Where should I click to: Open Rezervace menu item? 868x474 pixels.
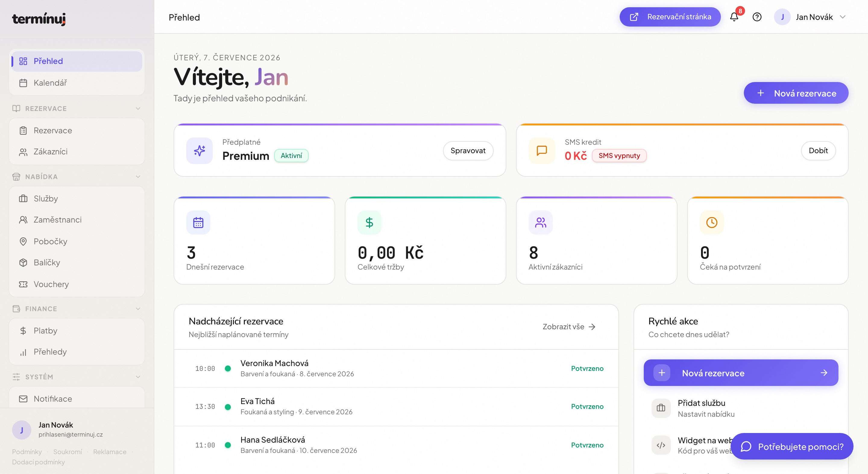point(77,131)
